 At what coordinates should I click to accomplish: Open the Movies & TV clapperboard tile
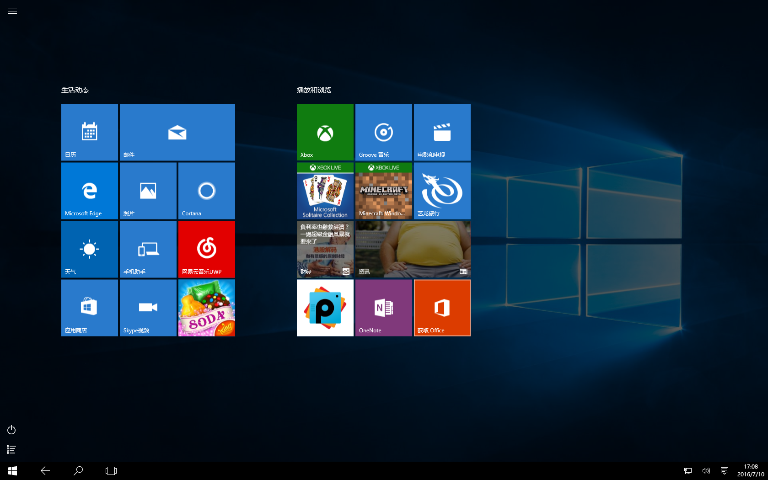click(442, 132)
